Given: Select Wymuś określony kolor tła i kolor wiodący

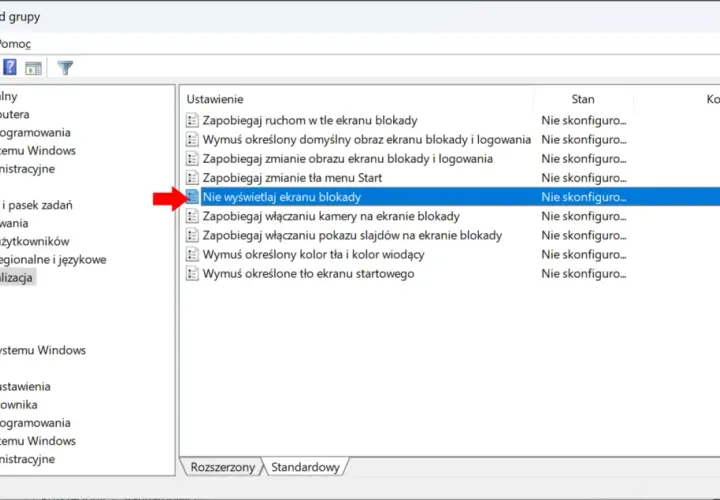Looking at the screenshot, I should click(x=314, y=254).
